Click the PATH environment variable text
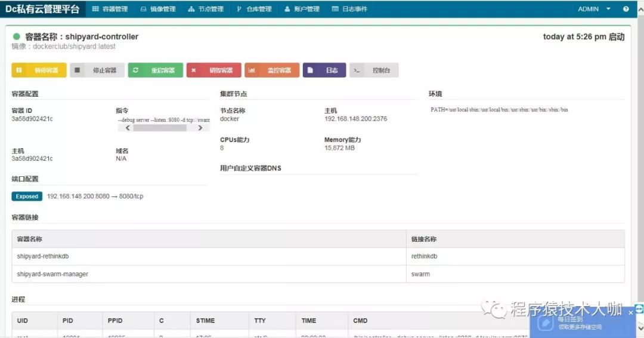Viewport: 644px width, 338px height. [499, 110]
